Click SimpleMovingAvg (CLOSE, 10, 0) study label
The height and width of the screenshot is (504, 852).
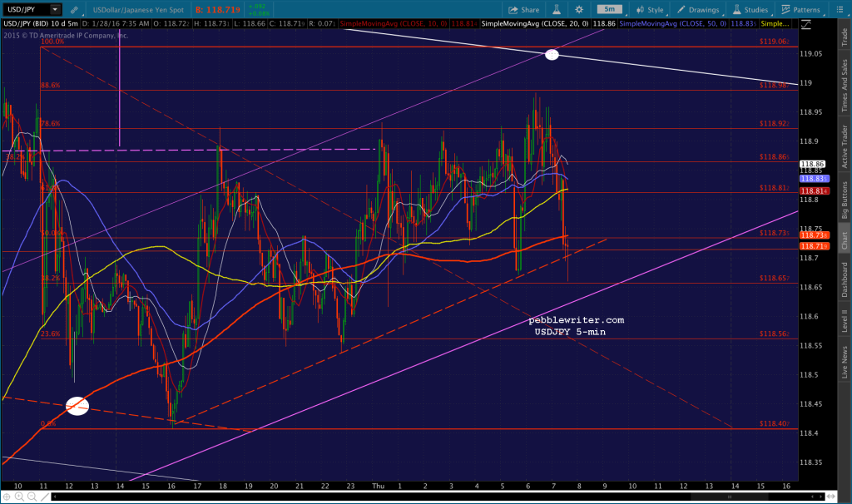393,24
